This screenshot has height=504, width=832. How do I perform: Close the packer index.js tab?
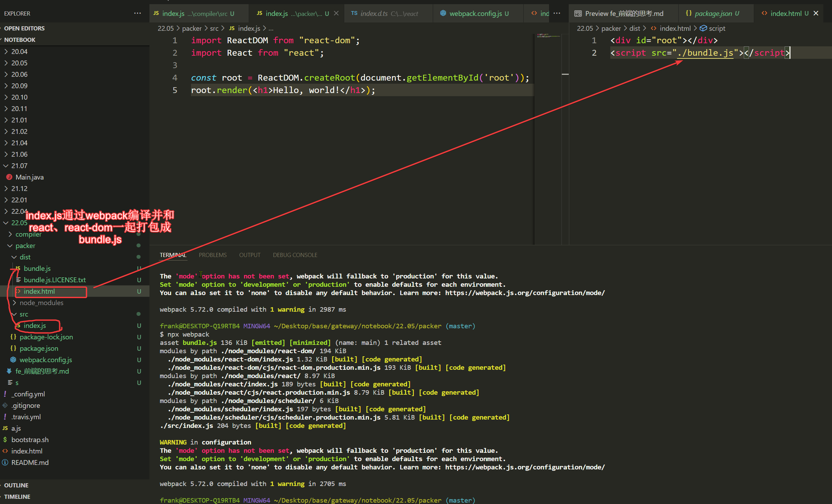point(336,13)
